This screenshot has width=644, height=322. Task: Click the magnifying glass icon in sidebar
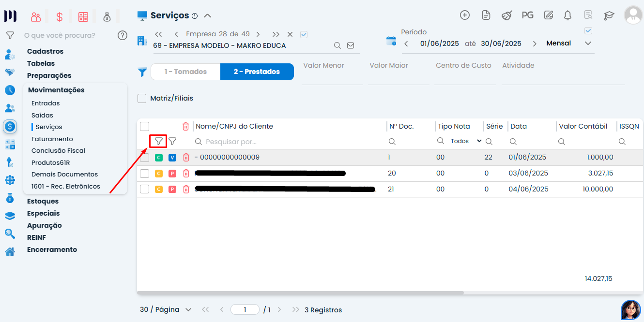point(10,234)
